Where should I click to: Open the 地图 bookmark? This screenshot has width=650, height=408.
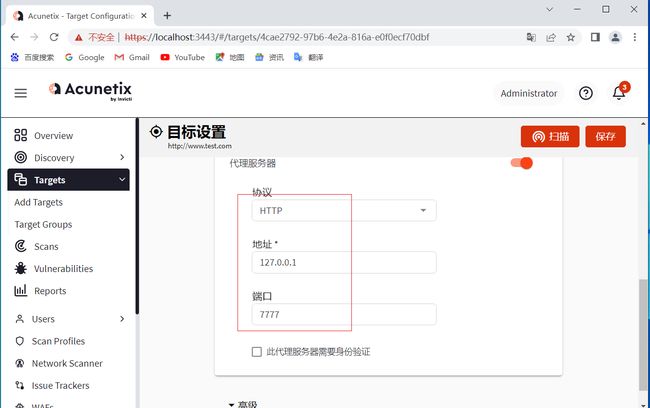tap(230, 57)
